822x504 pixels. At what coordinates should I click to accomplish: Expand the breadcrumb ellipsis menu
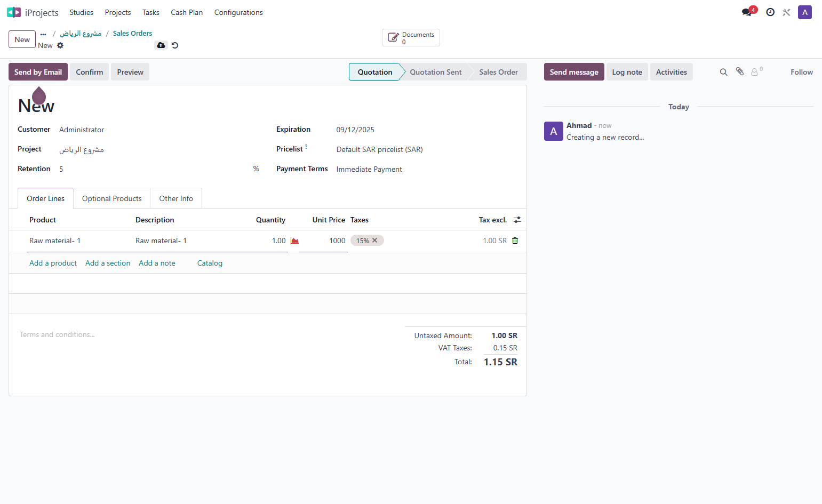point(43,34)
